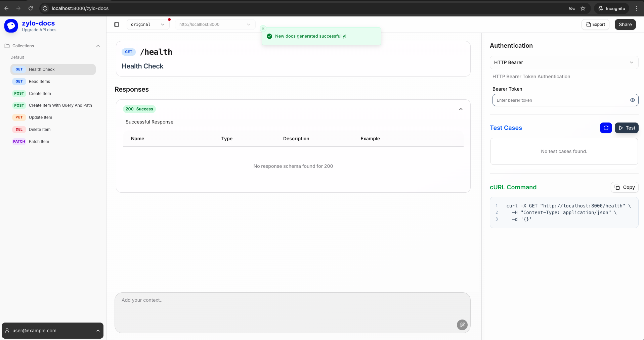Toggle the sidebar panel icon
Screen dimensions: 644x340
click(117, 25)
